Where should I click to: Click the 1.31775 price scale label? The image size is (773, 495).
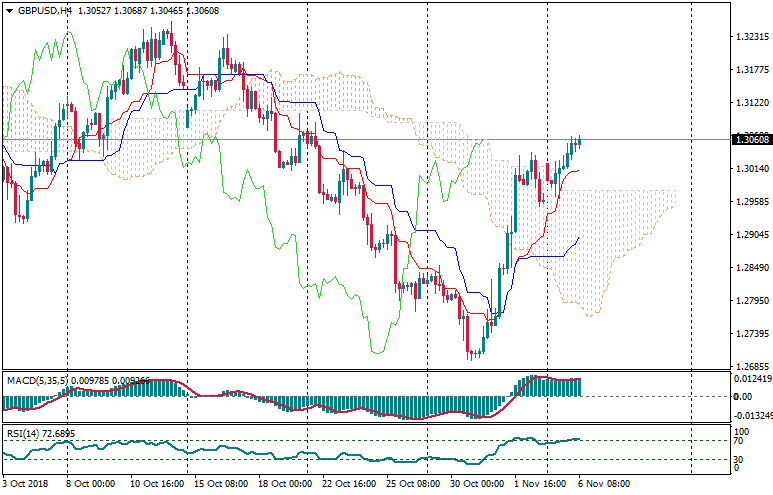750,70
